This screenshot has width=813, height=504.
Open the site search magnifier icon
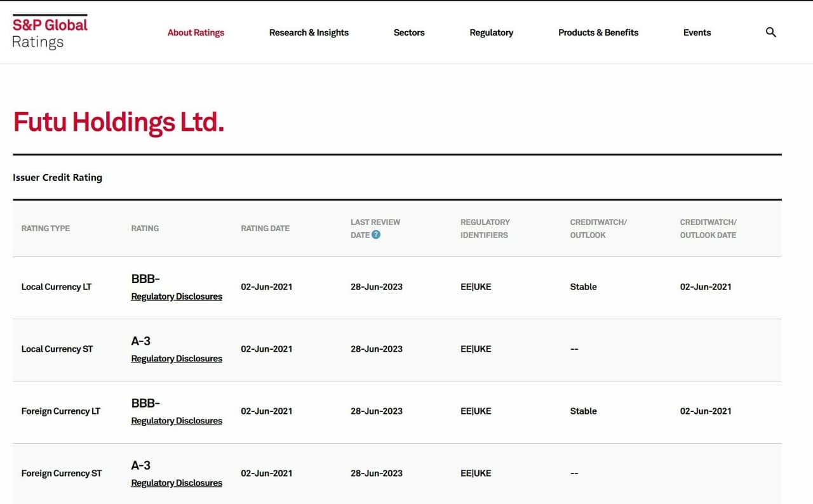coord(770,32)
